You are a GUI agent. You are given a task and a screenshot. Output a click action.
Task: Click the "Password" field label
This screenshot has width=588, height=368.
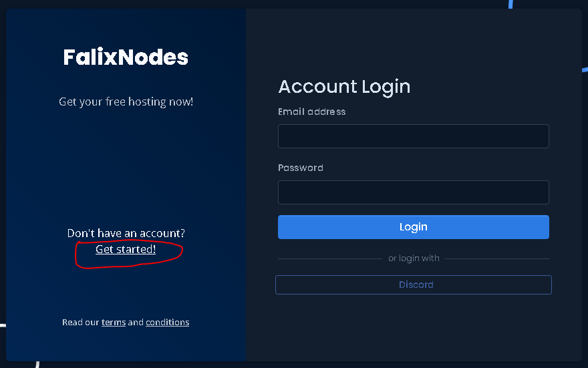[300, 168]
